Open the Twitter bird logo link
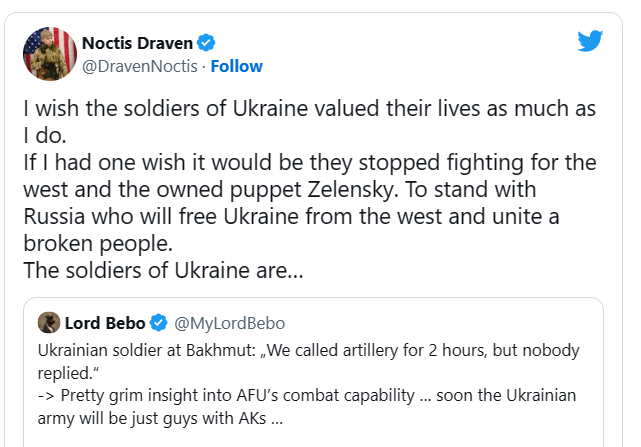Viewport: 641px width, 447px height. click(590, 40)
